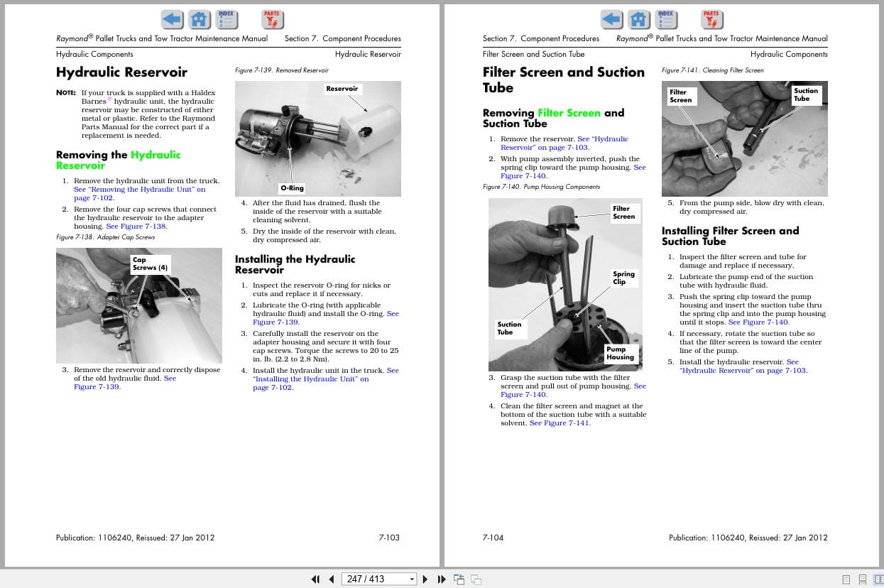Screen dimensions: 884x588
Task: Click the Removed Reservoir figure photo
Action: coord(317,138)
